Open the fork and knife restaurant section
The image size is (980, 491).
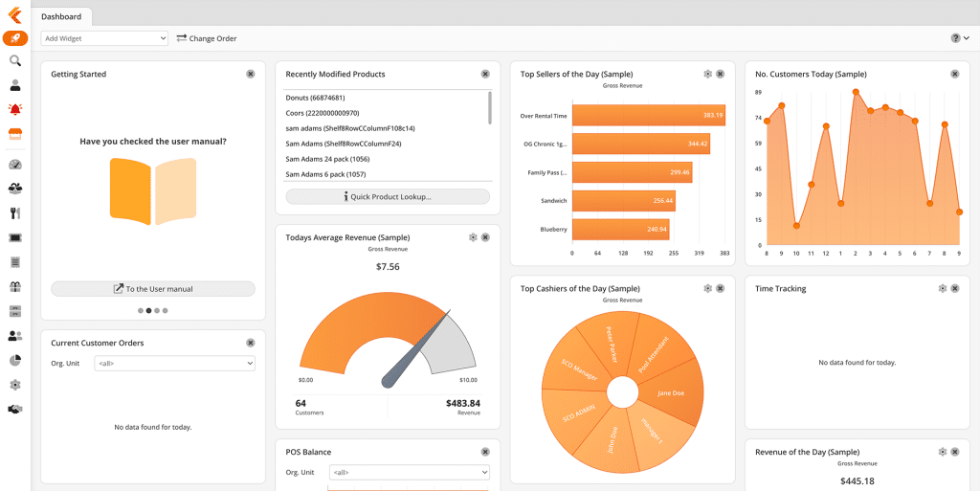coord(15,213)
